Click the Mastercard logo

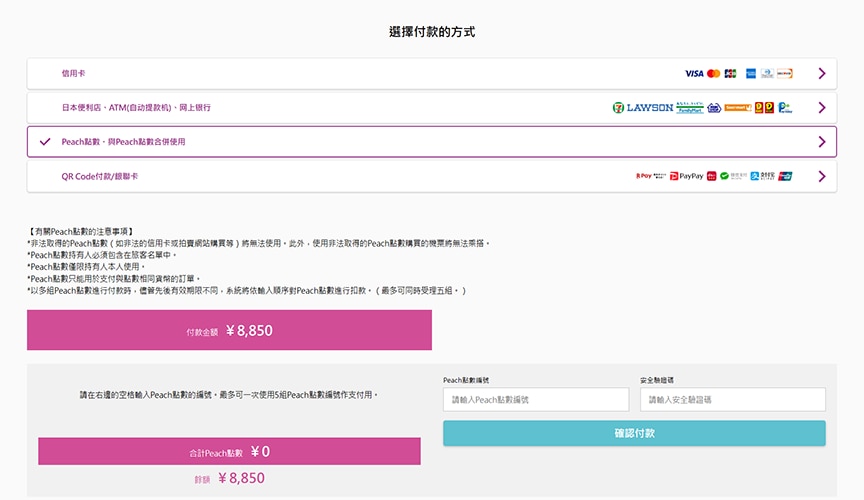[x=714, y=73]
